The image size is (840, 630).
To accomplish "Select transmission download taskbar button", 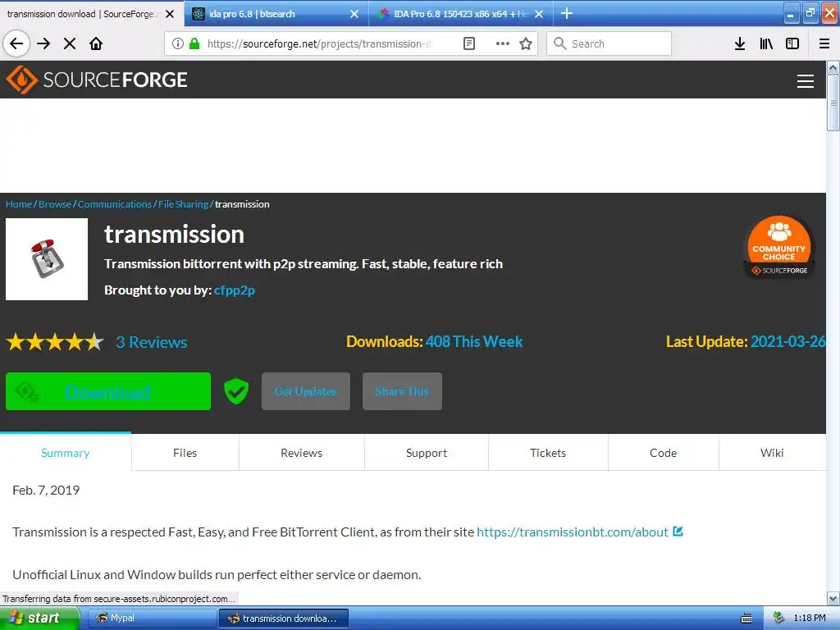I will tap(284, 619).
